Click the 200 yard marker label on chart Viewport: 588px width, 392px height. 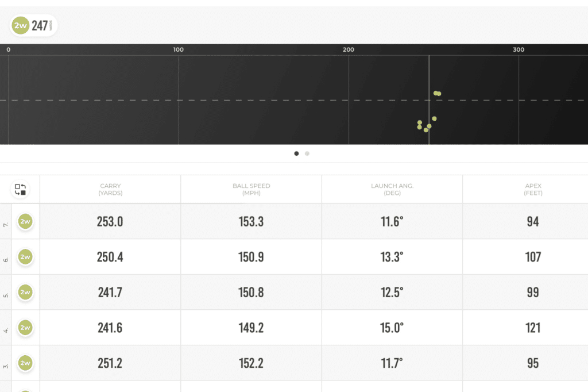(x=349, y=50)
